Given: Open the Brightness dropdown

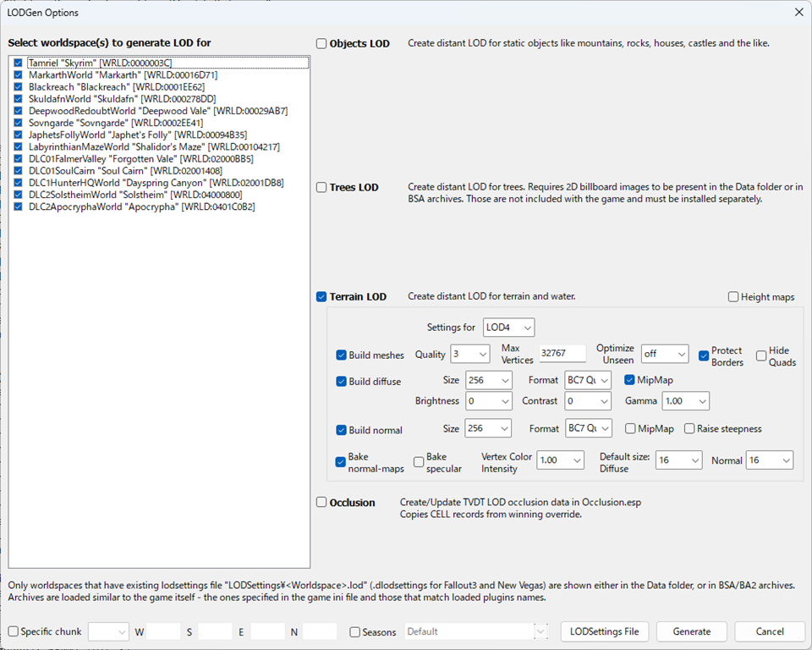Looking at the screenshot, I should [x=489, y=401].
